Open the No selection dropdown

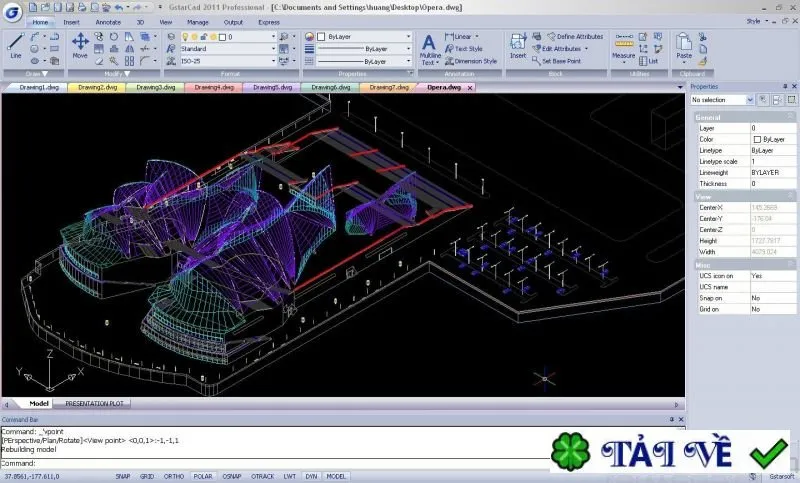pyautogui.click(x=722, y=100)
